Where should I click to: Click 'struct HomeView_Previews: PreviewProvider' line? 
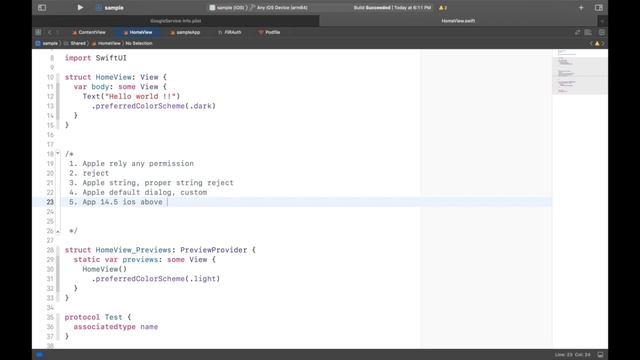click(160, 250)
